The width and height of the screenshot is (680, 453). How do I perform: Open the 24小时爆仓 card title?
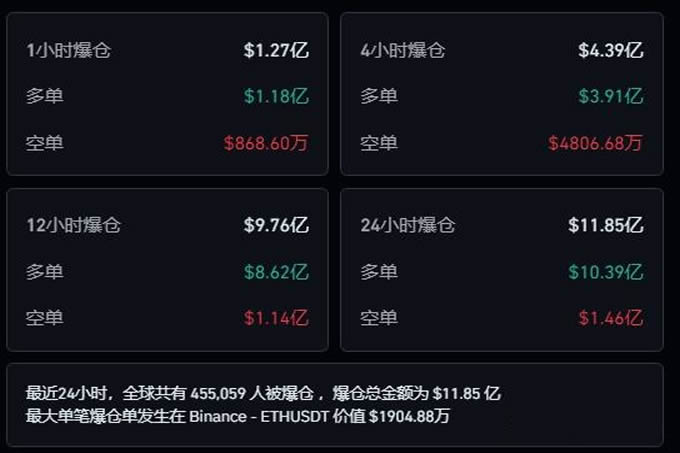coord(408,225)
